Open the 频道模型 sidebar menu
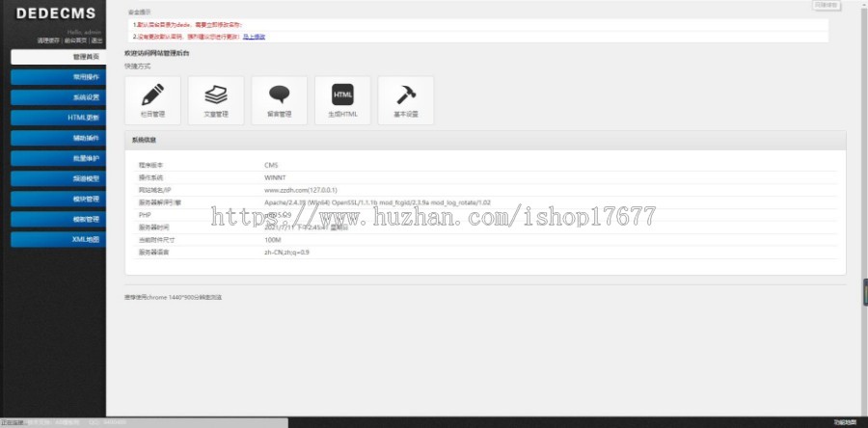868x428 pixels. point(58,178)
